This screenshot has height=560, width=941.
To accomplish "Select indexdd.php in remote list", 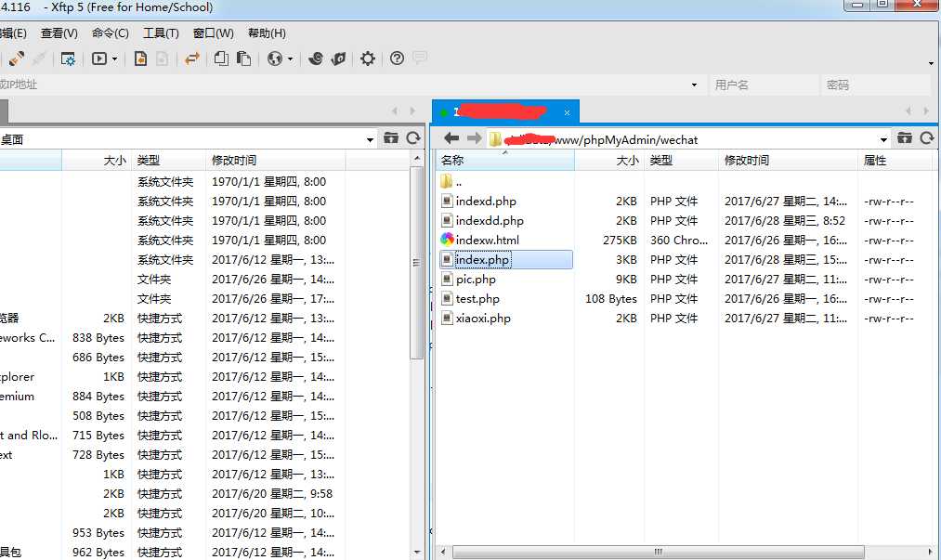I will tap(490, 220).
